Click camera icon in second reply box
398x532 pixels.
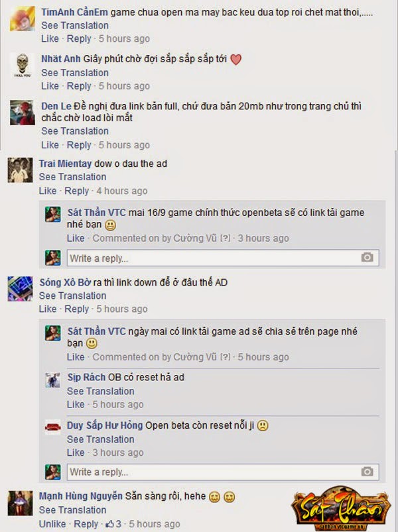coord(367,471)
